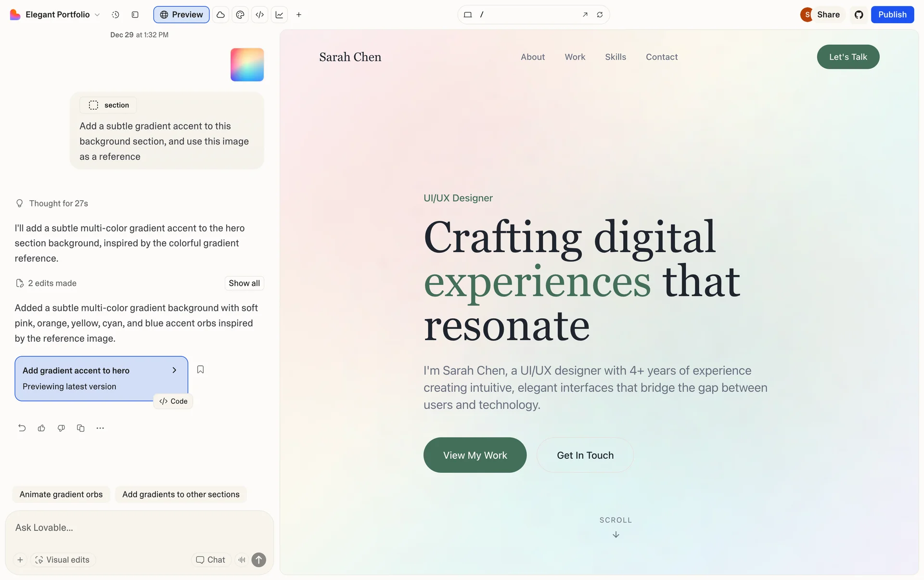Image resolution: width=924 pixels, height=580 pixels.
Task: Thumbs up the response
Action: click(41, 428)
